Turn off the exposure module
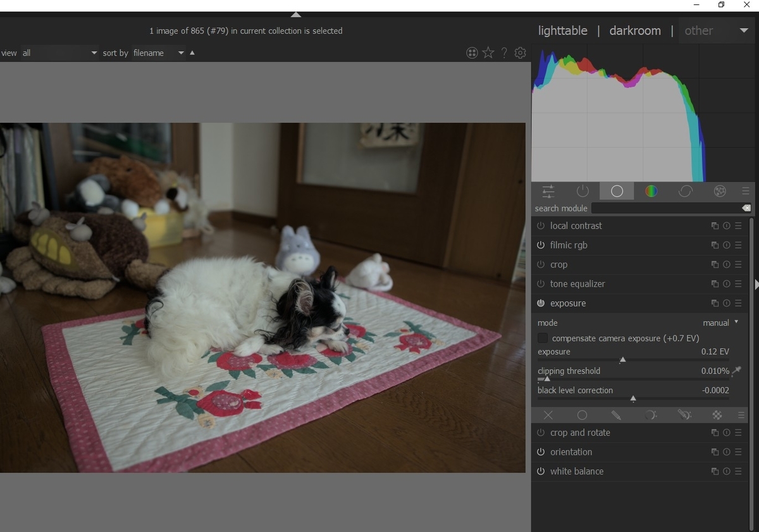The image size is (759, 532). tap(541, 304)
